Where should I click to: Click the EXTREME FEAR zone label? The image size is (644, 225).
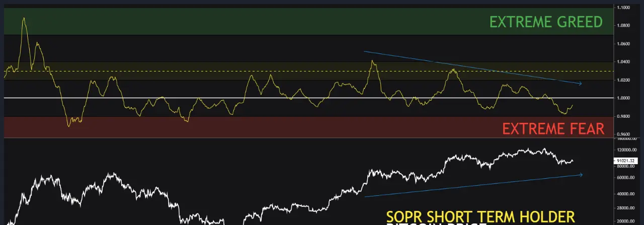point(553,129)
